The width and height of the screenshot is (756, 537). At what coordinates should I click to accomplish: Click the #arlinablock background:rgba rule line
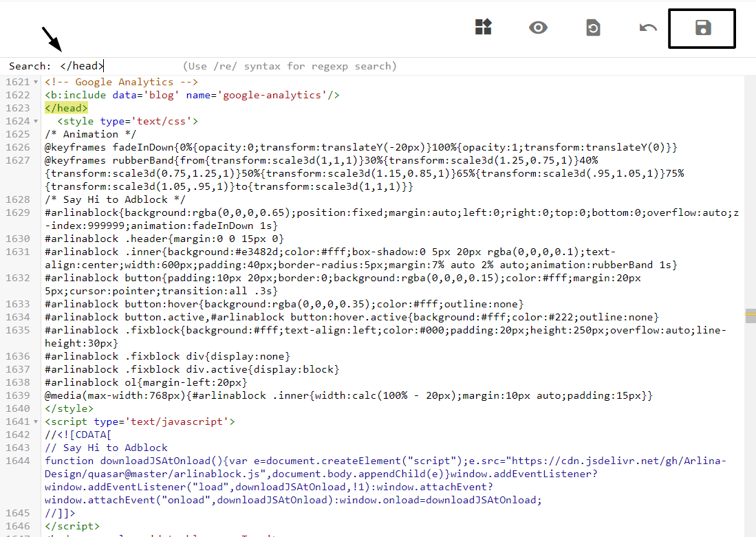coord(392,219)
